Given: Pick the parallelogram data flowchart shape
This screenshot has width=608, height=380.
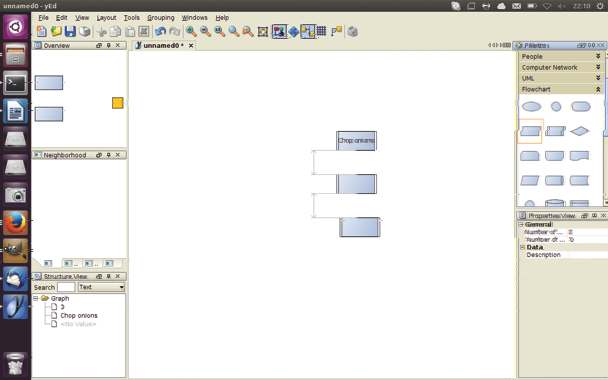Looking at the screenshot, I should (530, 180).
